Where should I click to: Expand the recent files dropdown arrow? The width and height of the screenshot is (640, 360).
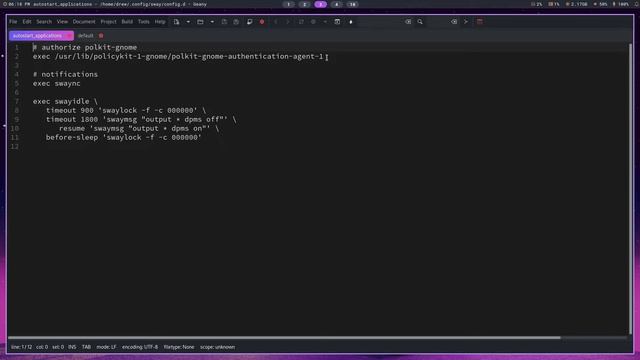(x=212, y=22)
